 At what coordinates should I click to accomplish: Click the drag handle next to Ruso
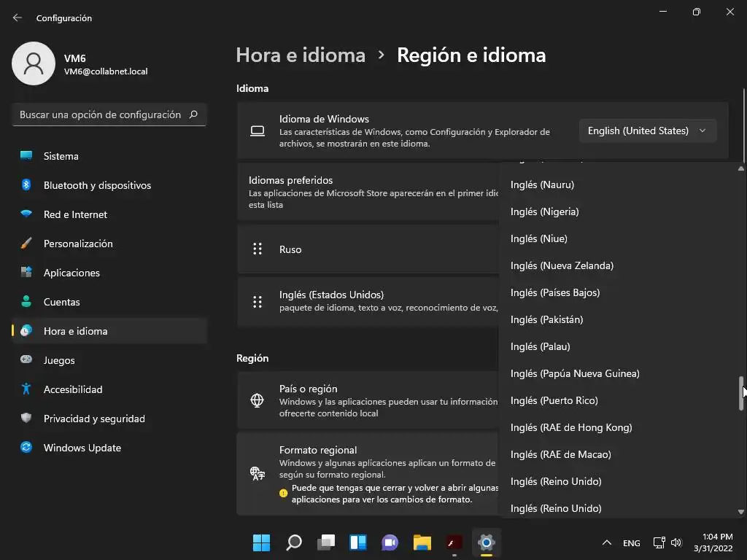click(258, 249)
